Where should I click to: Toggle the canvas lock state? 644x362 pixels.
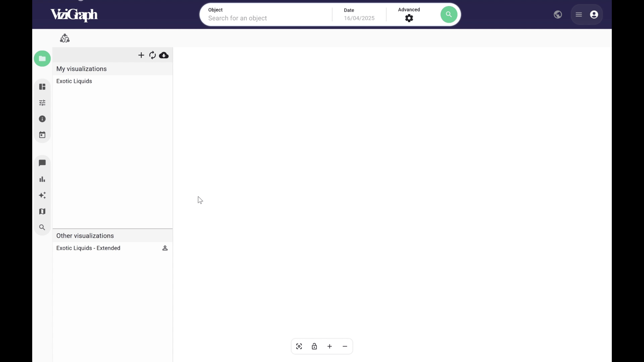click(314, 346)
